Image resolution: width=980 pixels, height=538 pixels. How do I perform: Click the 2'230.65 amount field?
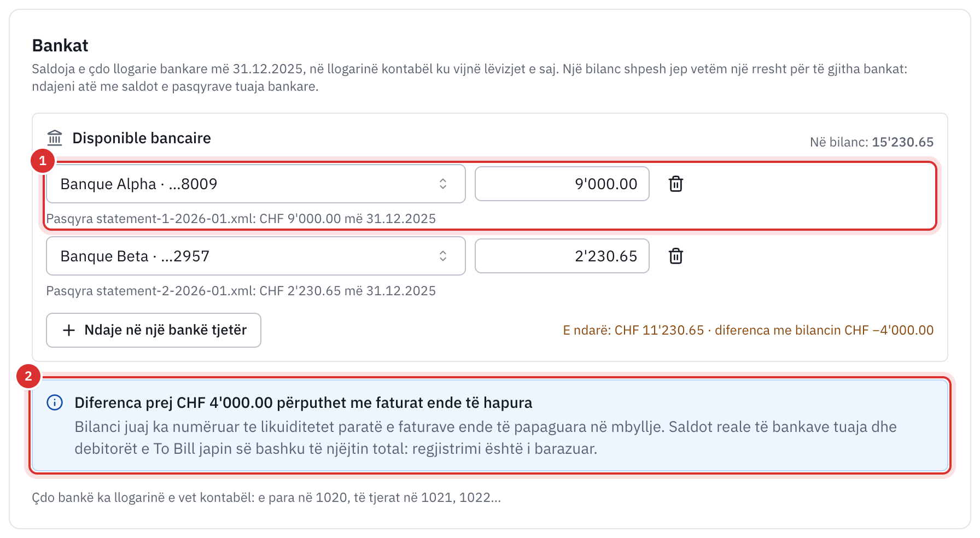(x=562, y=256)
